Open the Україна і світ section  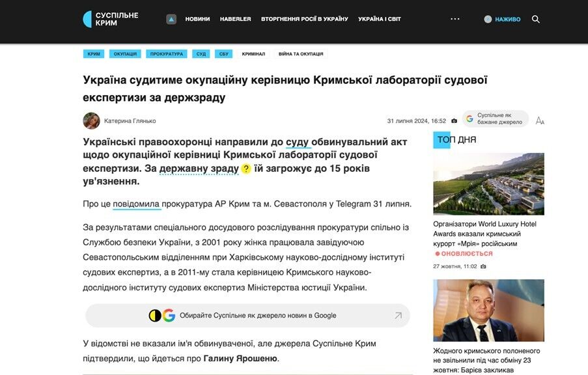(380, 19)
